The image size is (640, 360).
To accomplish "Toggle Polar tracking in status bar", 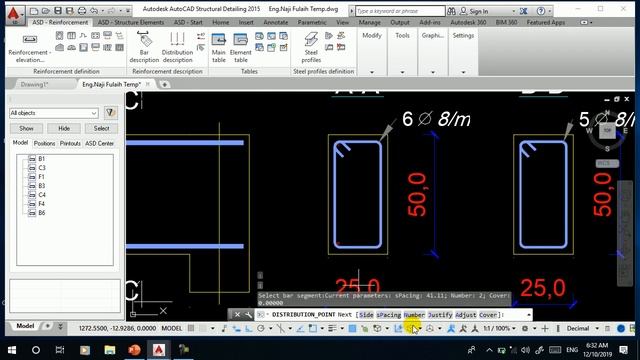I will point(261,328).
